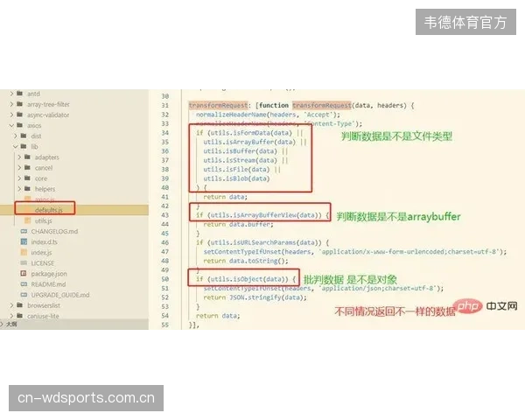The width and height of the screenshot is (525, 420).
Task: Expand the async-validator folder chevron
Action: coord(11,115)
